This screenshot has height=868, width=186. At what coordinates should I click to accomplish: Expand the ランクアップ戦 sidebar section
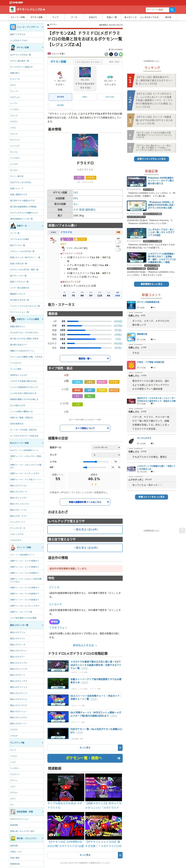26,743
